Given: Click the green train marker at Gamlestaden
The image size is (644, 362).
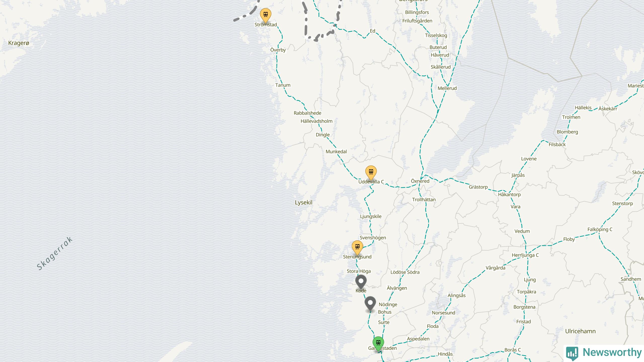Looking at the screenshot, I should tap(378, 343).
